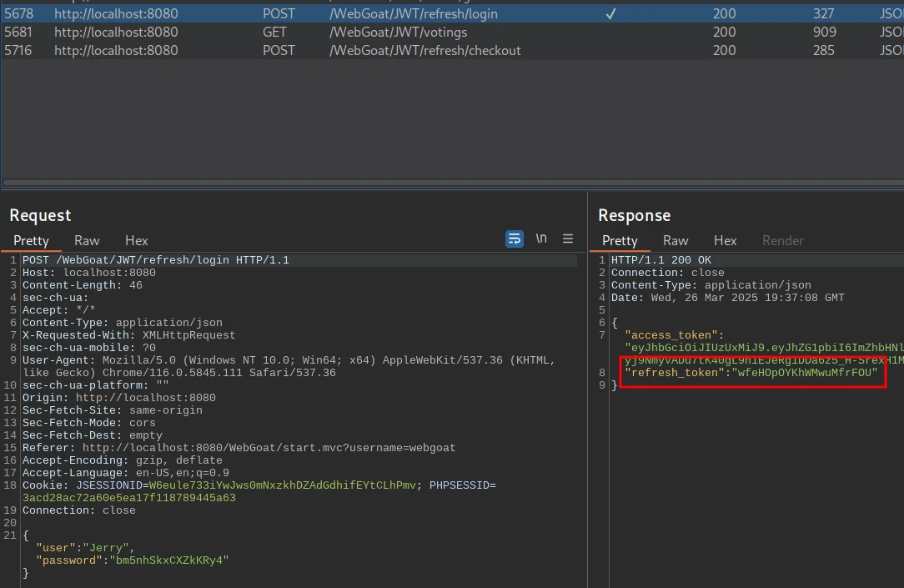Viewport: 904px width, 588px height.
Task: Open Raw tab in Response panel
Action: coord(675,240)
